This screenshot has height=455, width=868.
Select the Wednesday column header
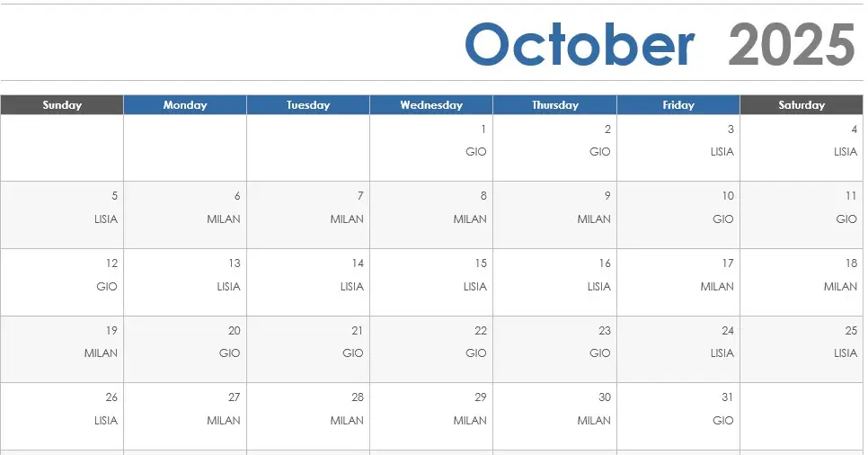431,104
